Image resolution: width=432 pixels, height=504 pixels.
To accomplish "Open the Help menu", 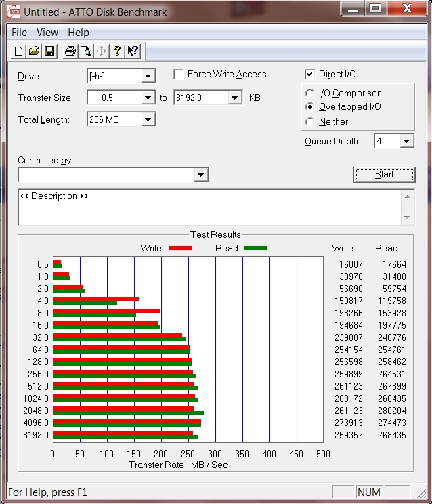I will pyautogui.click(x=79, y=33).
